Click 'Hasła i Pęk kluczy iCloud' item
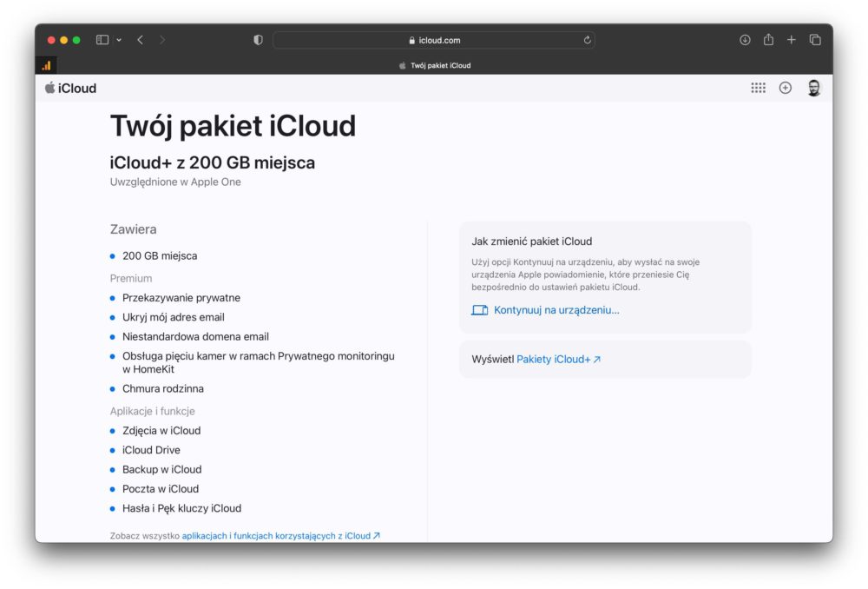Screen dimensions: 868x589 pyautogui.click(x=181, y=508)
